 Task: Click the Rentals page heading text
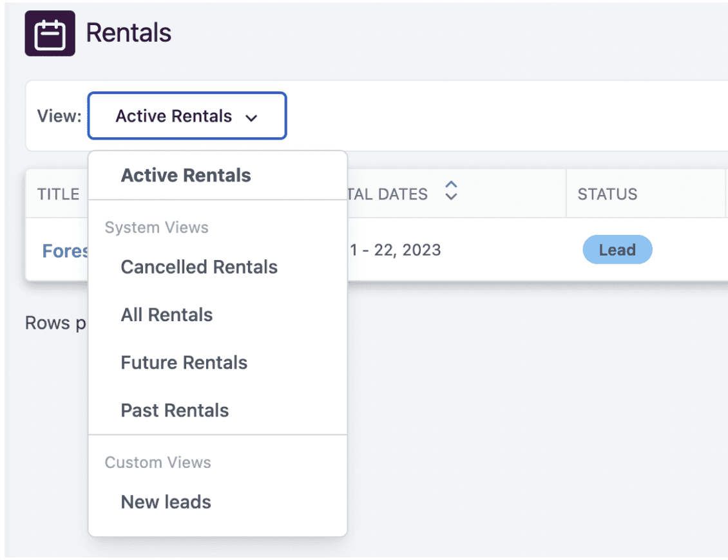129,33
